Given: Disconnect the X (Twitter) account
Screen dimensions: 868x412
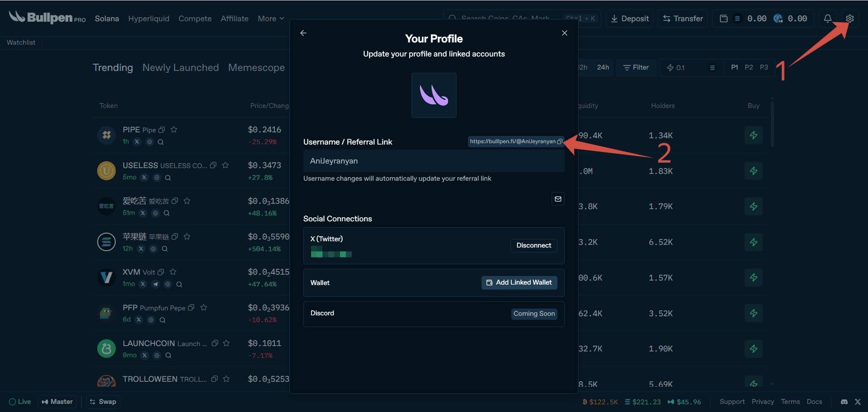Looking at the screenshot, I should [533, 245].
